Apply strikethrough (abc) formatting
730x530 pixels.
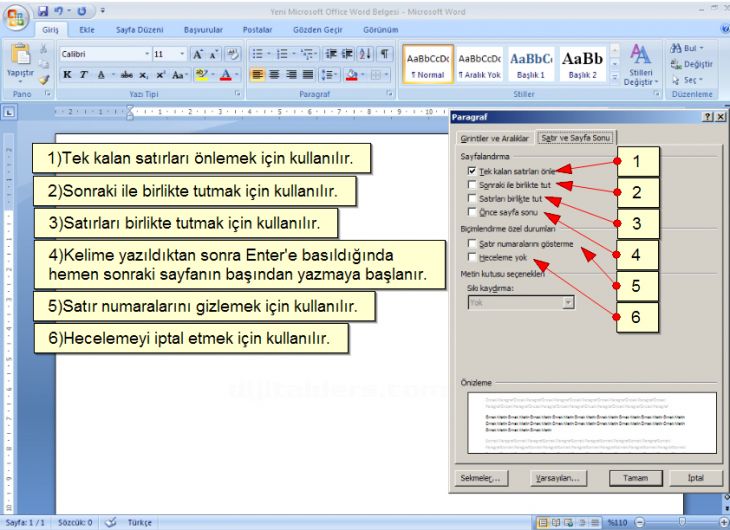127,75
